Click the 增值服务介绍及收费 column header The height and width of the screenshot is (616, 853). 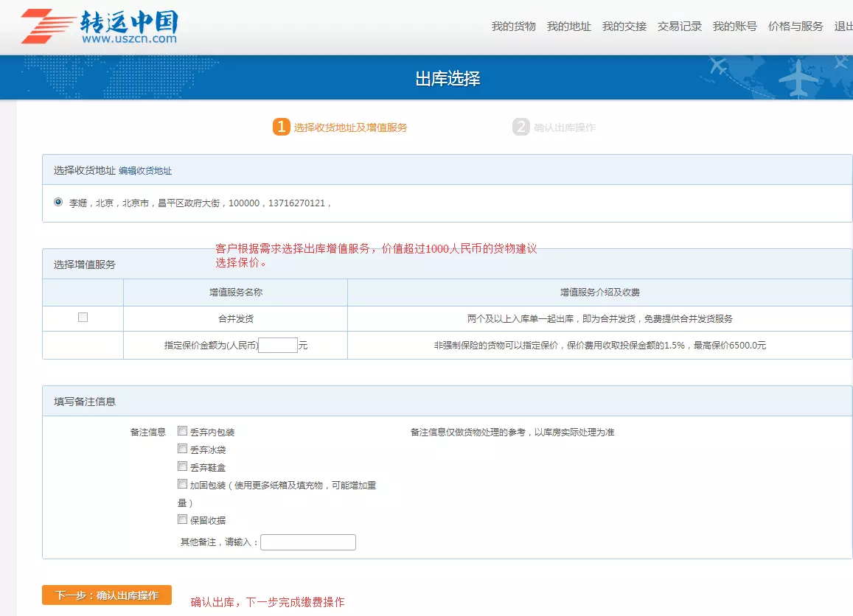click(600, 293)
